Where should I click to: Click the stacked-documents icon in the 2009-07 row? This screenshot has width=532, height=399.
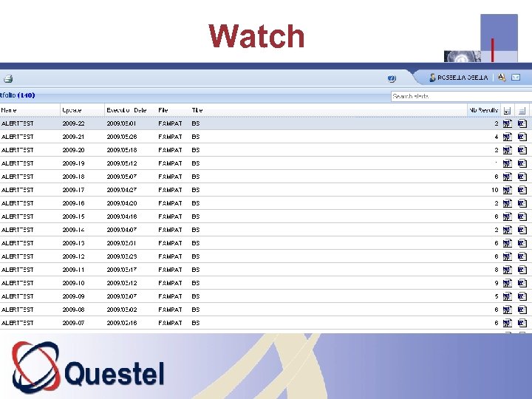click(x=522, y=323)
